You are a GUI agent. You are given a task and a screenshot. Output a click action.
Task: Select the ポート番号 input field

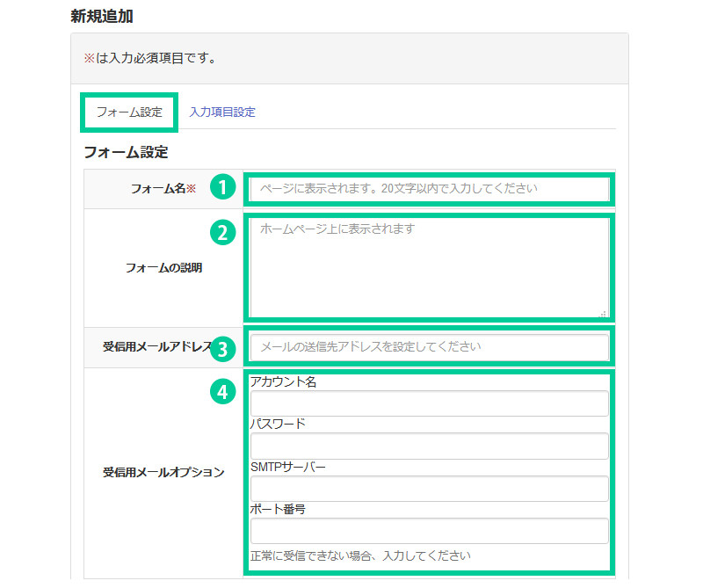[x=429, y=531]
